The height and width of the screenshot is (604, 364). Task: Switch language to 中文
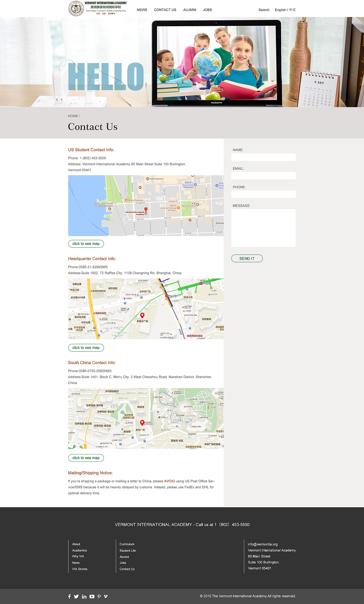[292, 10]
